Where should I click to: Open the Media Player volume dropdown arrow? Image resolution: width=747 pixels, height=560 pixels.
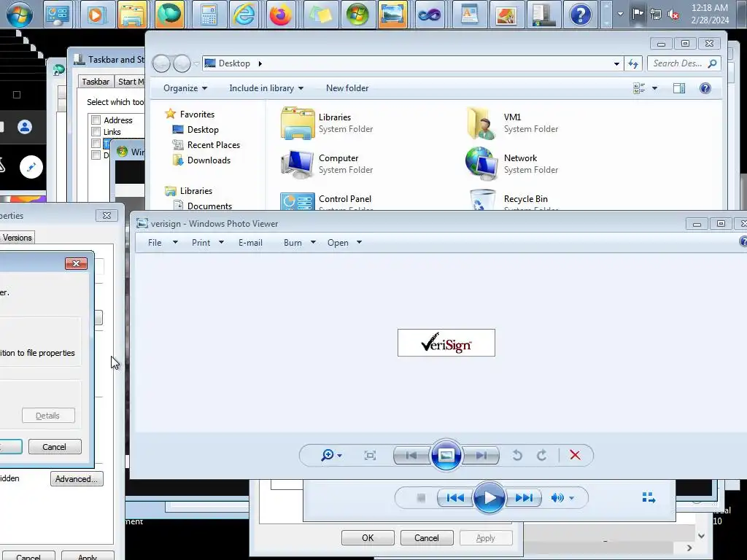coord(571,498)
